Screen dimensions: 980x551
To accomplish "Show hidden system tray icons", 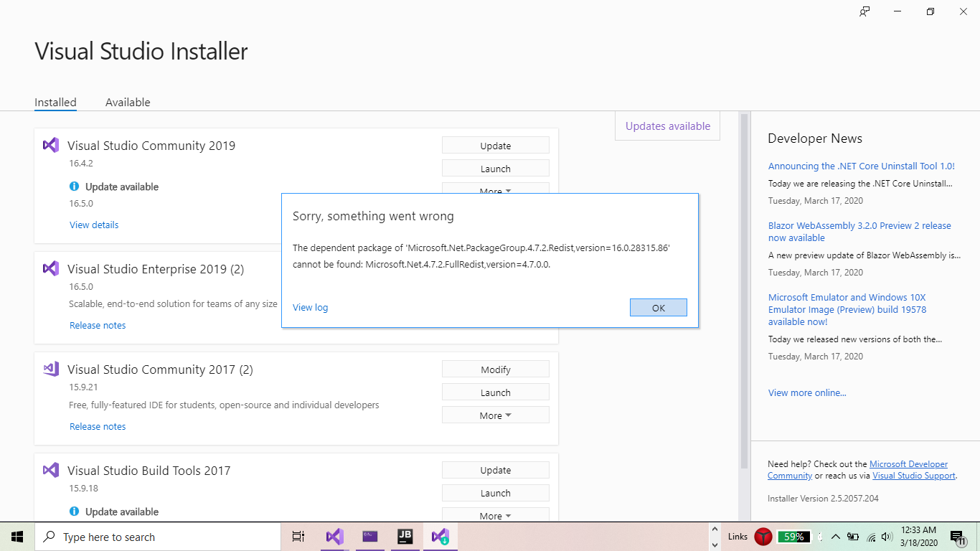I will click(836, 537).
